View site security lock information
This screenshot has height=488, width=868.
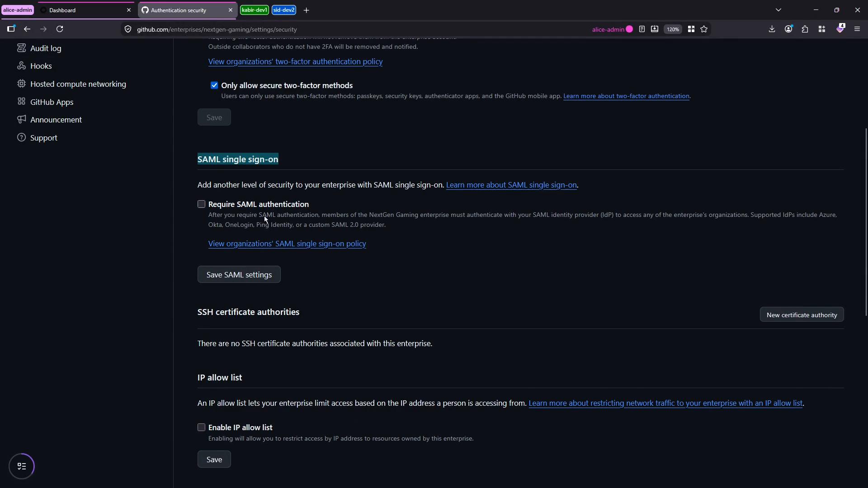[128, 29]
